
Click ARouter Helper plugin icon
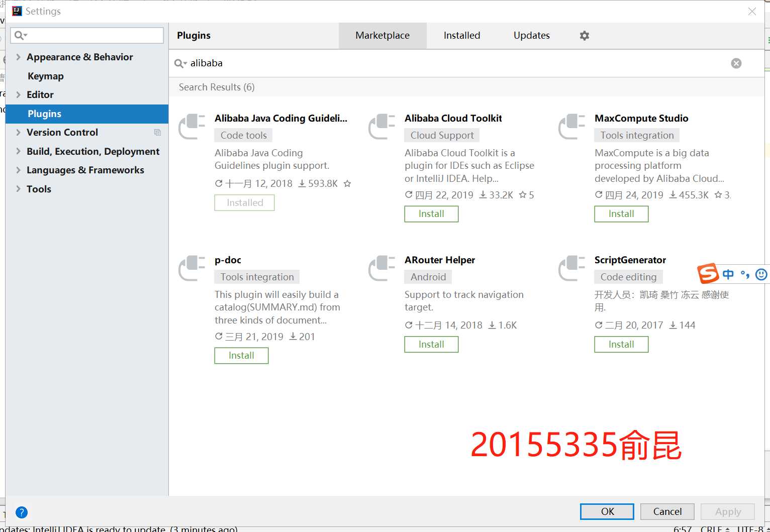click(x=382, y=268)
